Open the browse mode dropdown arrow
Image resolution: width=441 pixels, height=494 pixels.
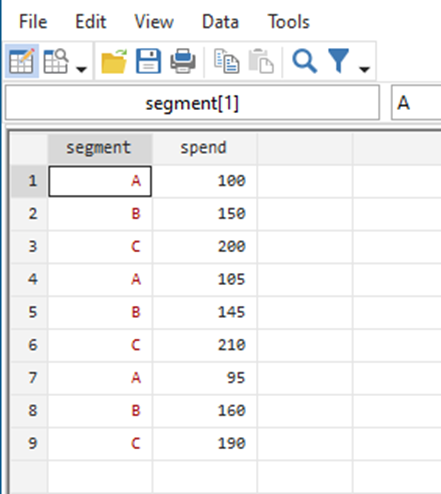[x=81, y=69]
